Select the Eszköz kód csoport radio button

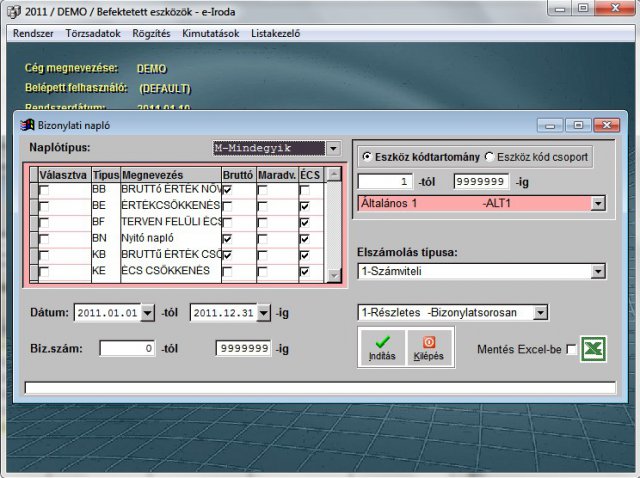coord(489,157)
